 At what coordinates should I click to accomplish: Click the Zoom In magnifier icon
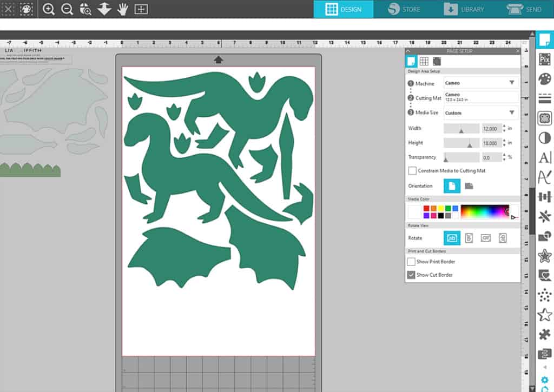[49, 9]
